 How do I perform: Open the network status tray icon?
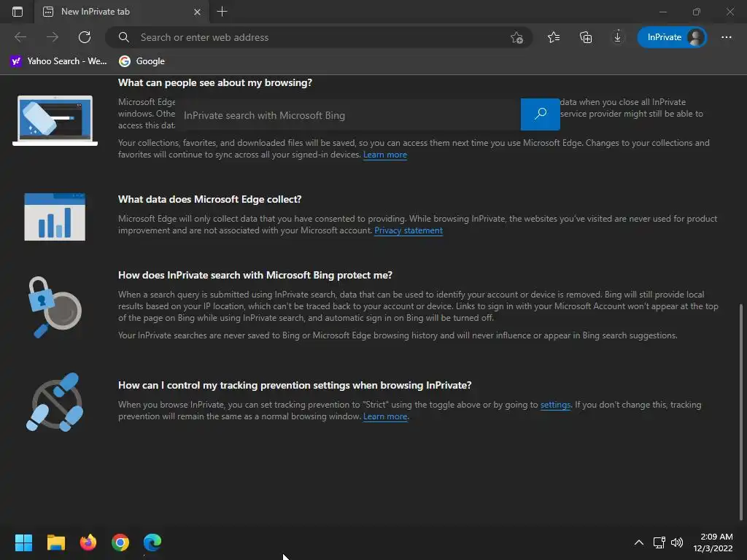coord(659,542)
